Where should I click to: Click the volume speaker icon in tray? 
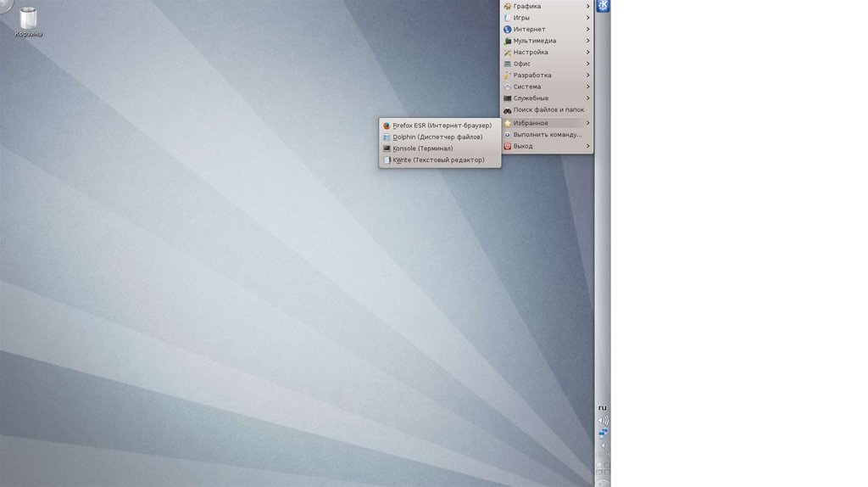[603, 420]
